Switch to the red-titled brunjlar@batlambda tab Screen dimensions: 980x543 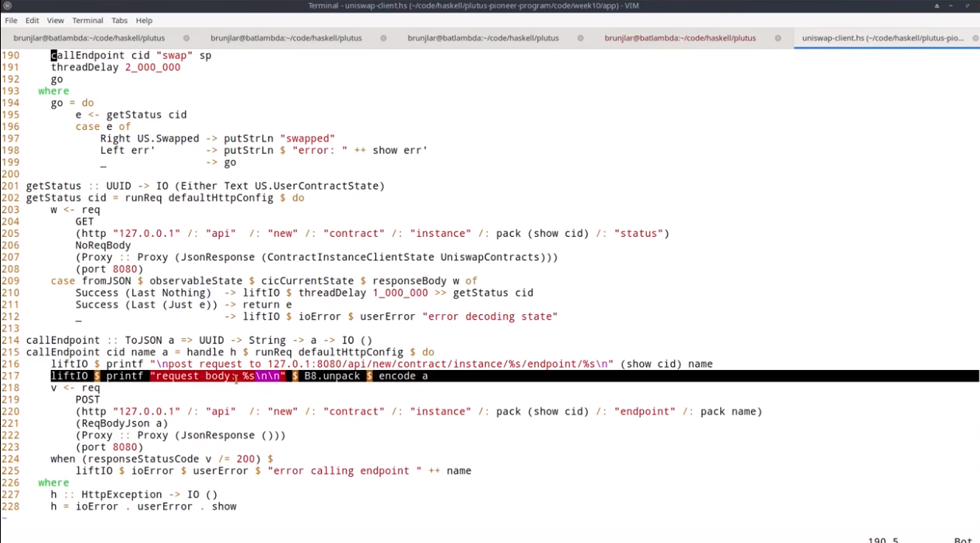coord(680,37)
